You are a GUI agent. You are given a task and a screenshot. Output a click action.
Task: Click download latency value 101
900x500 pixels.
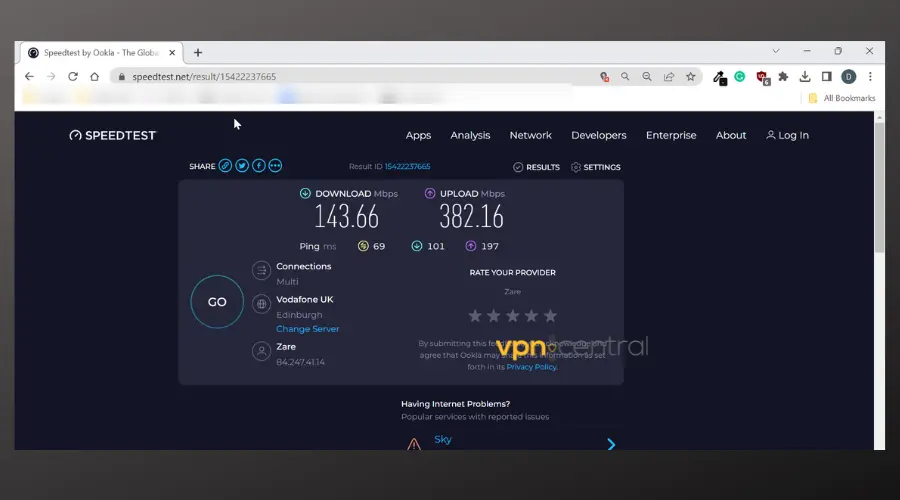(436, 246)
